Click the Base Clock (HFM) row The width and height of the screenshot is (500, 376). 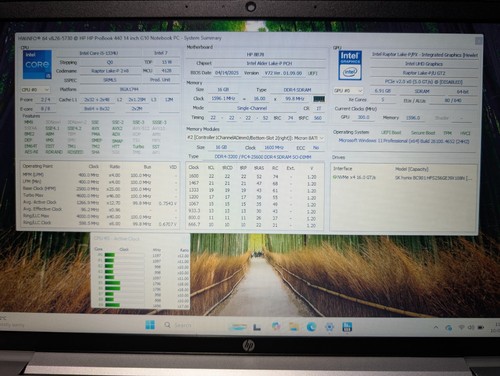pos(99,189)
